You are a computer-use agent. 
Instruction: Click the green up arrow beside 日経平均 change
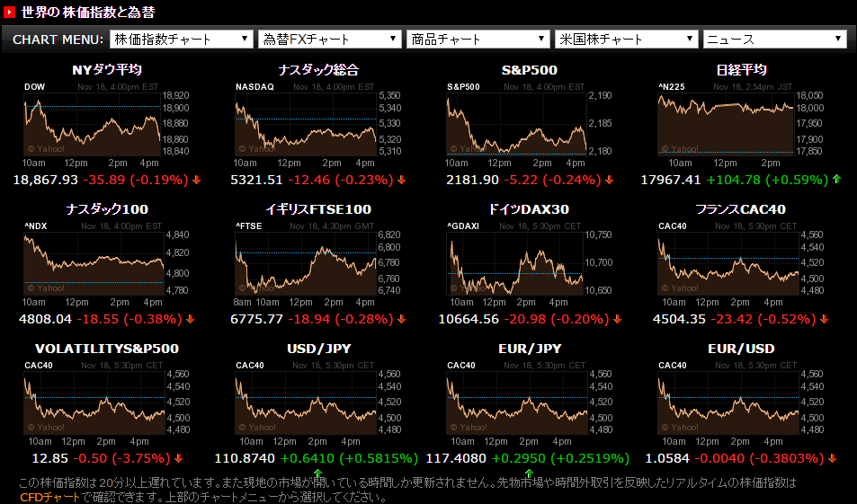838,180
